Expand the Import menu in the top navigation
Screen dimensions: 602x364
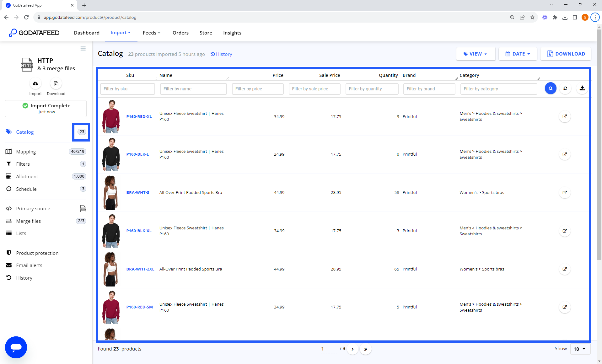coord(121,33)
